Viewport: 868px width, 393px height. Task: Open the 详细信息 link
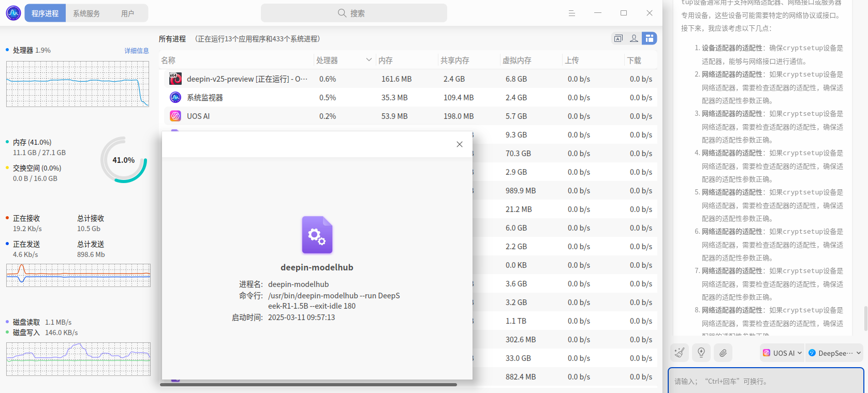137,51
